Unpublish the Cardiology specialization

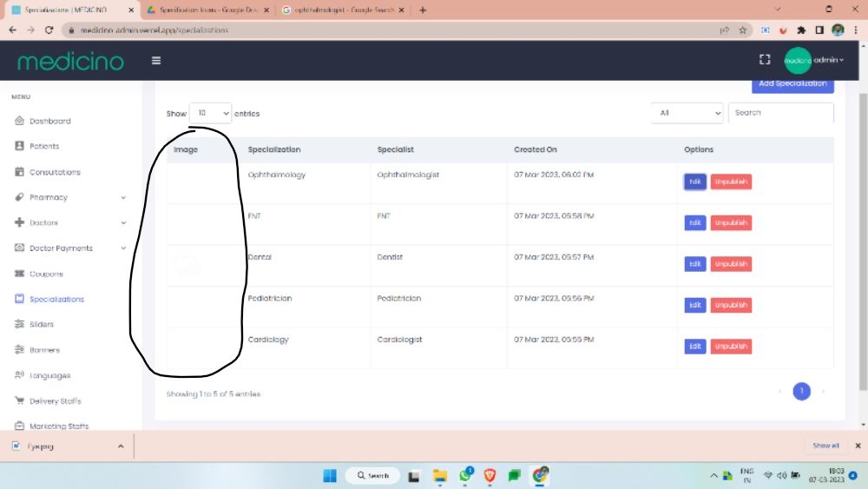tap(731, 347)
